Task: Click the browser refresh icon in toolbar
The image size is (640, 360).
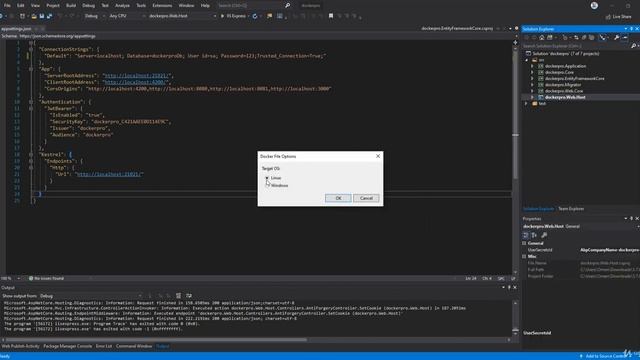Action: [255, 16]
